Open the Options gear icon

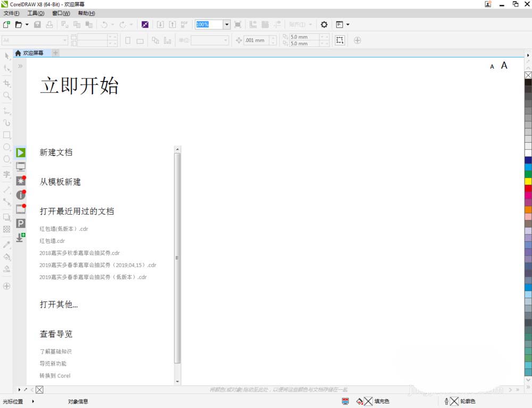pyautogui.click(x=324, y=25)
